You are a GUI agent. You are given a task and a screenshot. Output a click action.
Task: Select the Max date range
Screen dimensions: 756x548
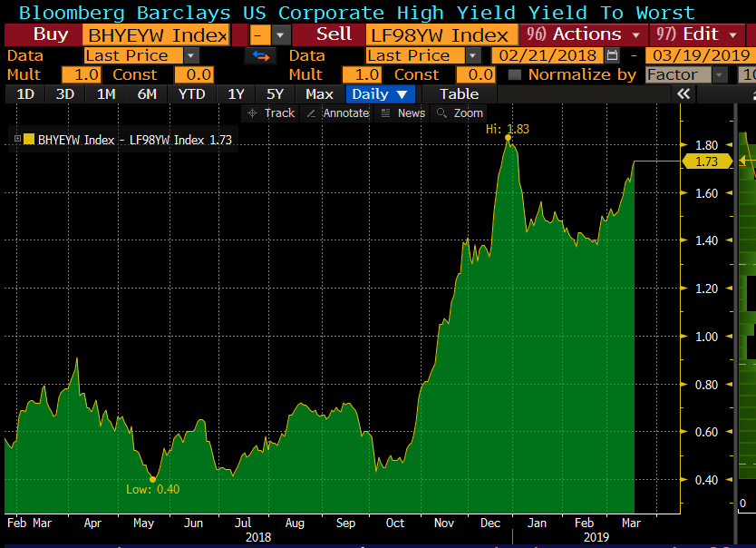point(318,93)
